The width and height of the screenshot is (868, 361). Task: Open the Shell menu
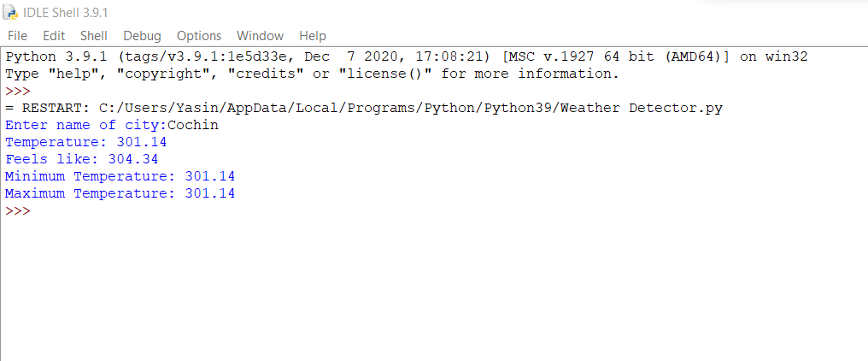[x=94, y=36]
